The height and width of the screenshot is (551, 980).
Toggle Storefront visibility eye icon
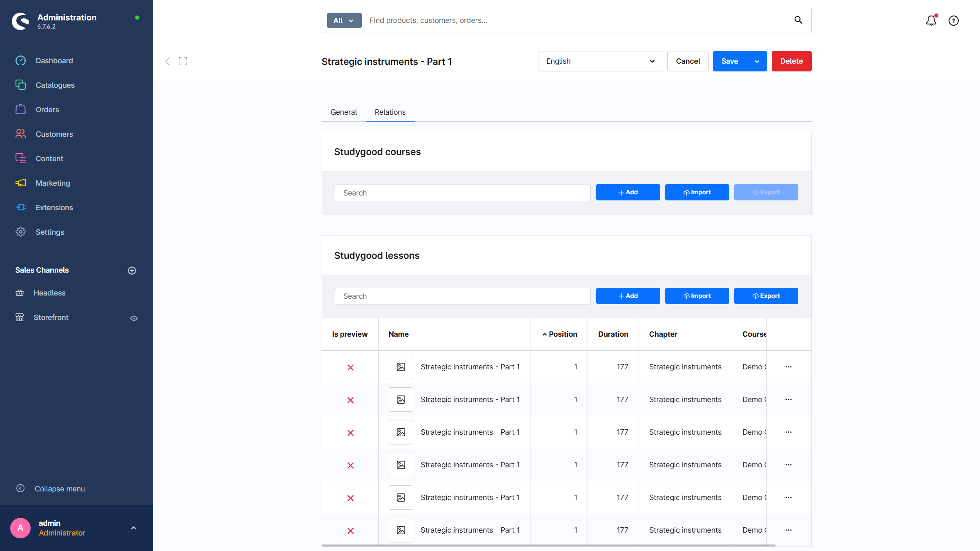134,318
